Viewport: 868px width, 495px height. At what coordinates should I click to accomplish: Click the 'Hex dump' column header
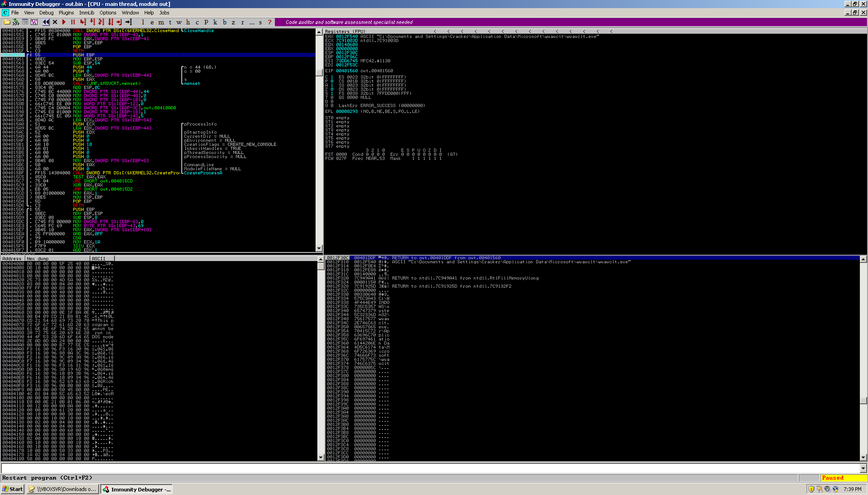click(57, 258)
